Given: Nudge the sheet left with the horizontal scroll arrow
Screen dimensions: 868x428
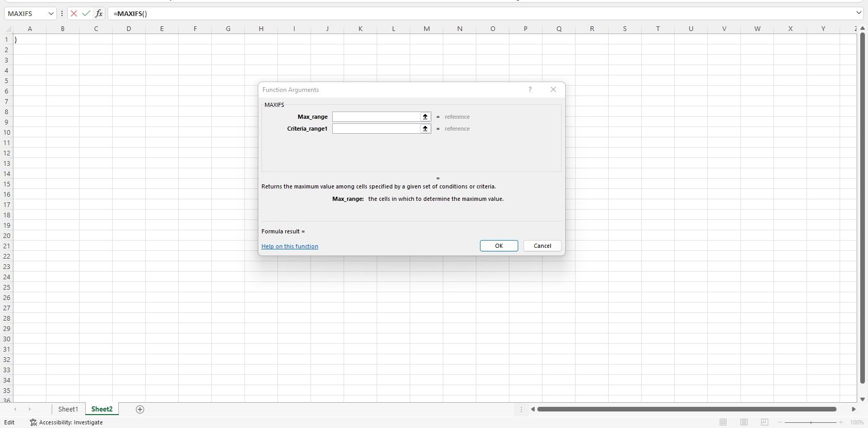Looking at the screenshot, I should [533, 409].
